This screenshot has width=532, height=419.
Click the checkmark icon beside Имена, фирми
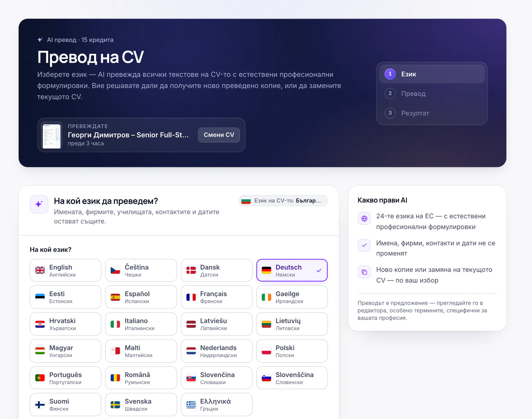pos(364,245)
